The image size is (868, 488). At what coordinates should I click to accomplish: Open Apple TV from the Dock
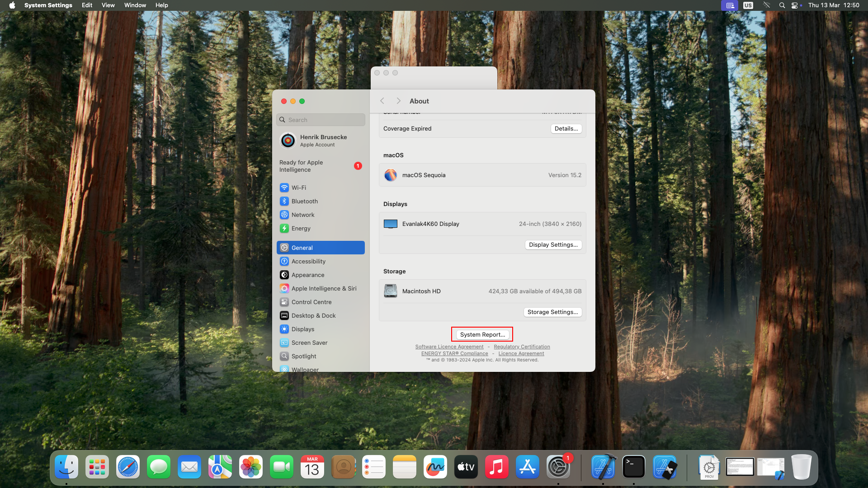click(466, 467)
